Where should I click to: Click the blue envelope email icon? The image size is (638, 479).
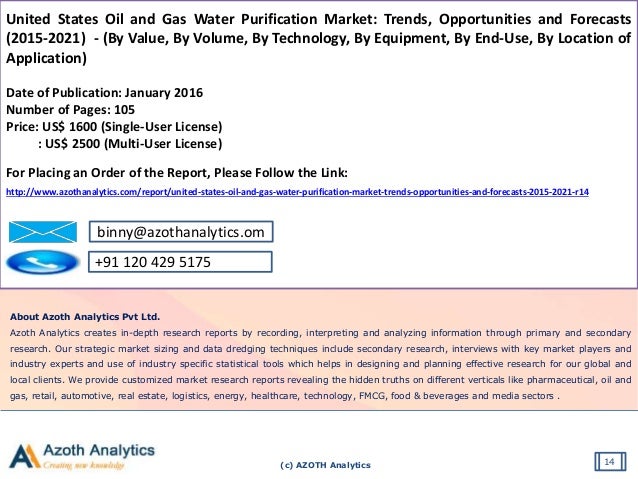[x=43, y=232]
